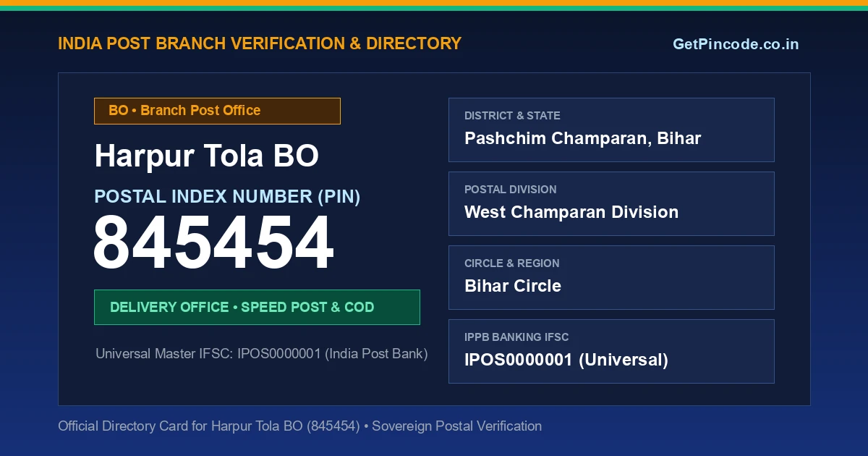
Task: Select the large PIN number 845454
Action: 213,243
